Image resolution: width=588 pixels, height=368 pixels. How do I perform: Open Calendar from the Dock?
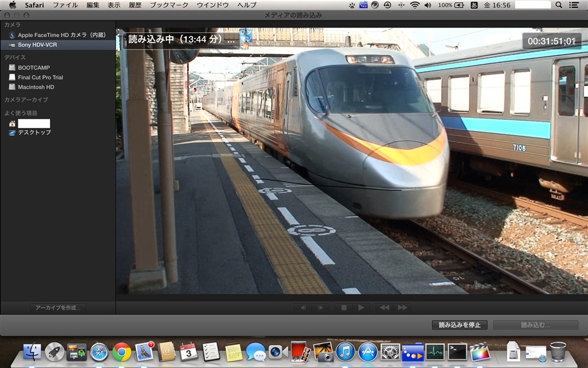coord(188,352)
